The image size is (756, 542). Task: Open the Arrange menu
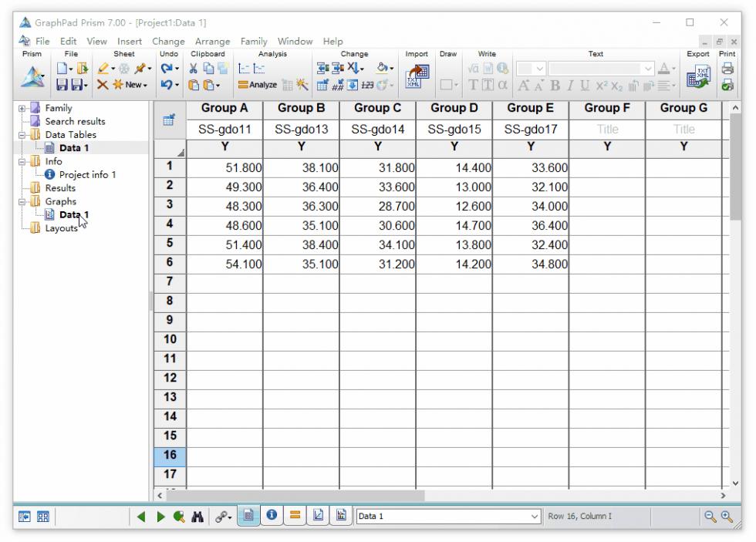[212, 42]
